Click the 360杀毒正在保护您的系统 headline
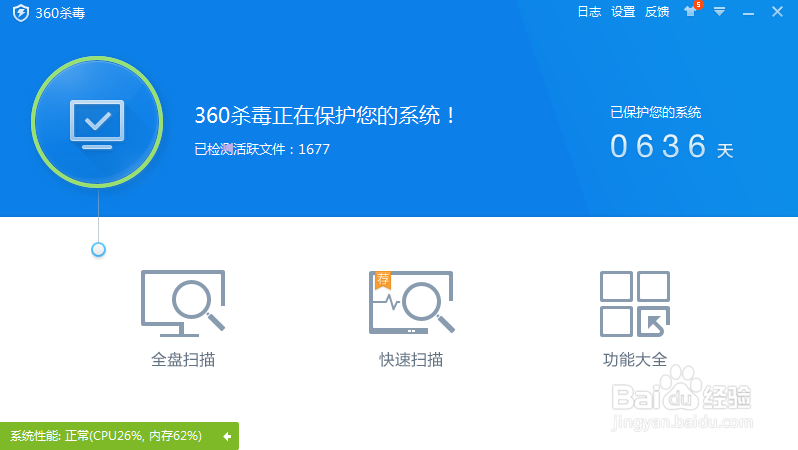The width and height of the screenshot is (798, 450). point(325,116)
